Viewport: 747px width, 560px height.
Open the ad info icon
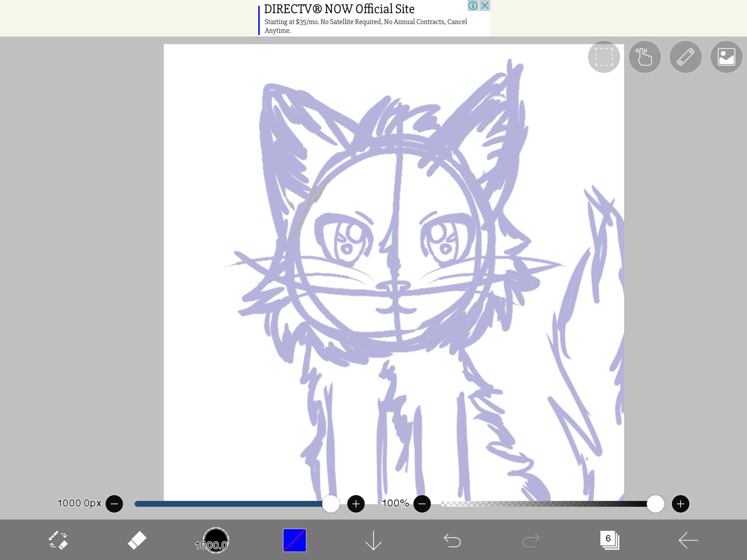473,5
